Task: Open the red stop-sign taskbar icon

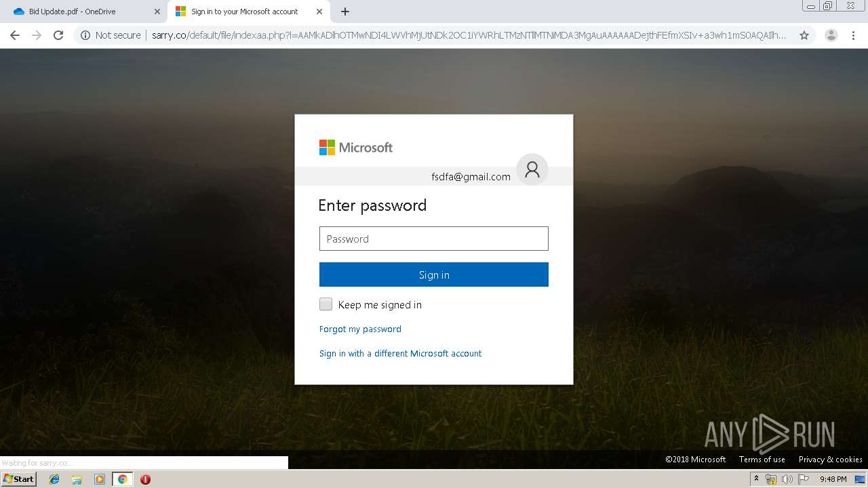Action: (x=145, y=479)
